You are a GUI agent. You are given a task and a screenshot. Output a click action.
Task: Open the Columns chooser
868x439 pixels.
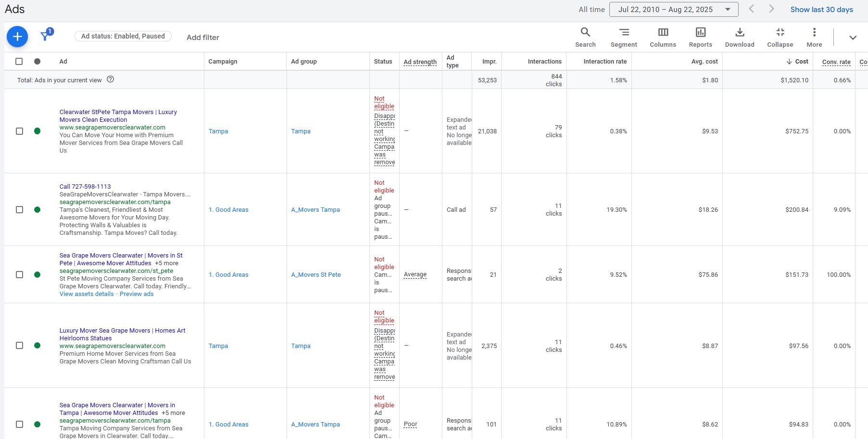[663, 37]
